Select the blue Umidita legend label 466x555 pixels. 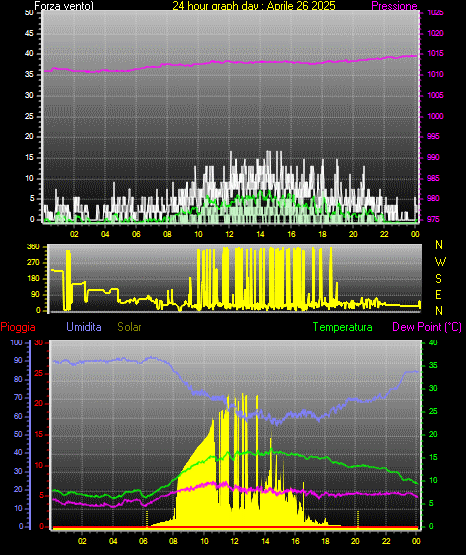click(84, 327)
